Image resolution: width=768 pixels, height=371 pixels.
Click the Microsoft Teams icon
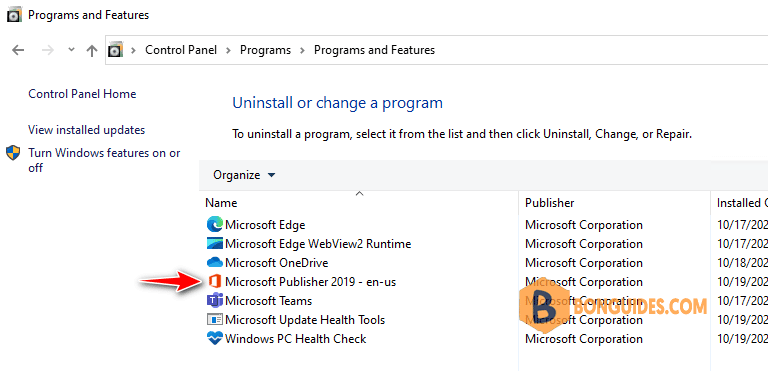[215, 300]
